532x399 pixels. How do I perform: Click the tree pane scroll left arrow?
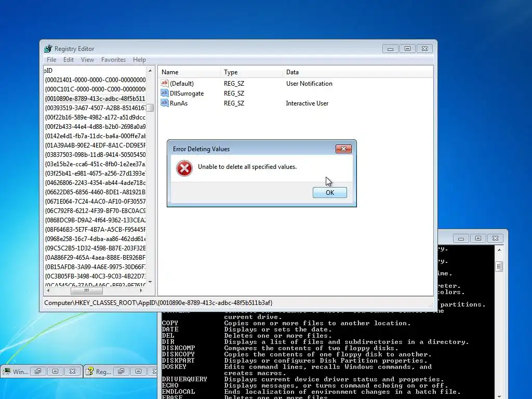pyautogui.click(x=48, y=291)
